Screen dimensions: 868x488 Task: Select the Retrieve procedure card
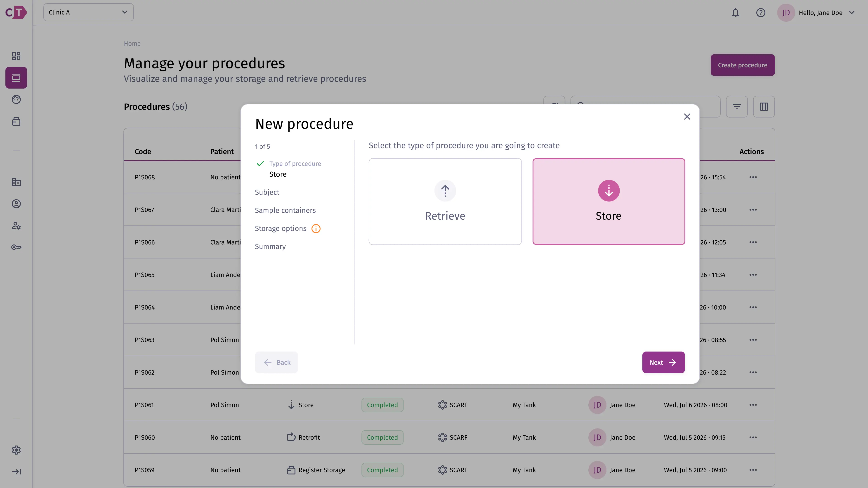[x=445, y=201]
